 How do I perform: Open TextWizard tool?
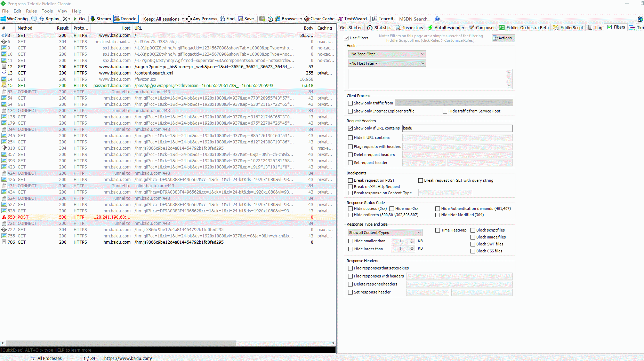coord(352,19)
